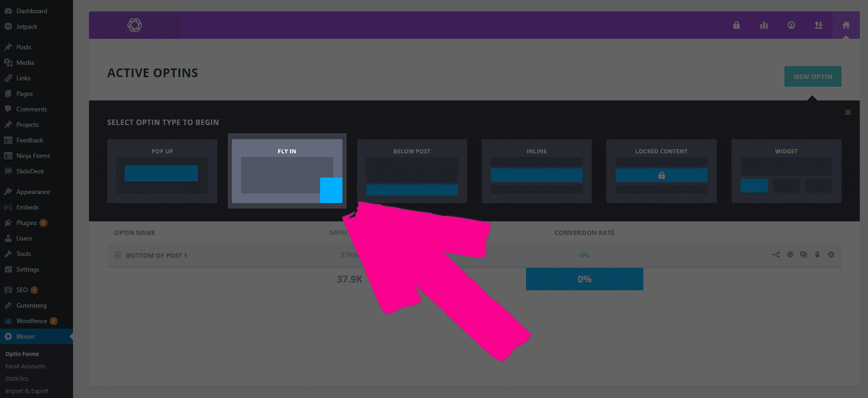This screenshot has width=868, height=398.
Task: Open Feedback in the sidebar
Action: (37, 140)
